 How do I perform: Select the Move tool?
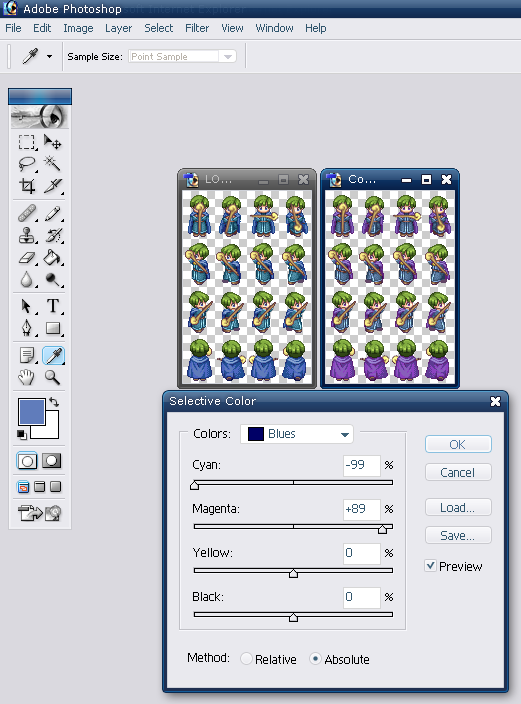[53, 142]
